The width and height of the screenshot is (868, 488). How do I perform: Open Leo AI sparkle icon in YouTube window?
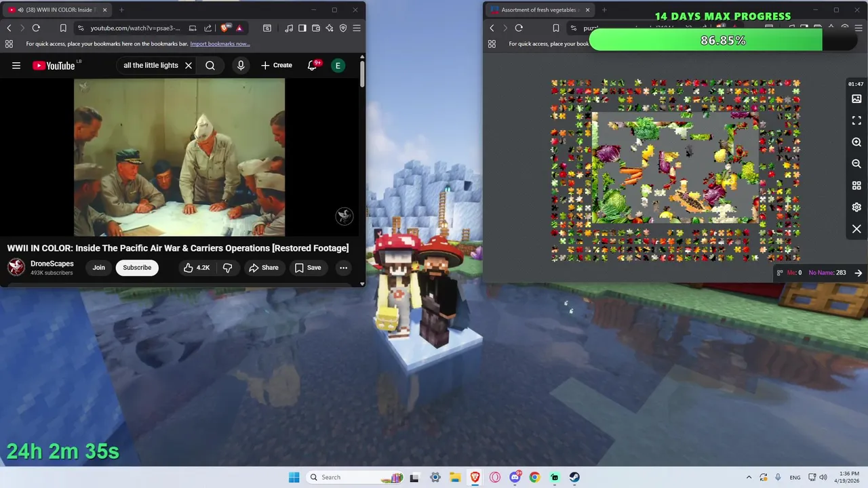(330, 28)
